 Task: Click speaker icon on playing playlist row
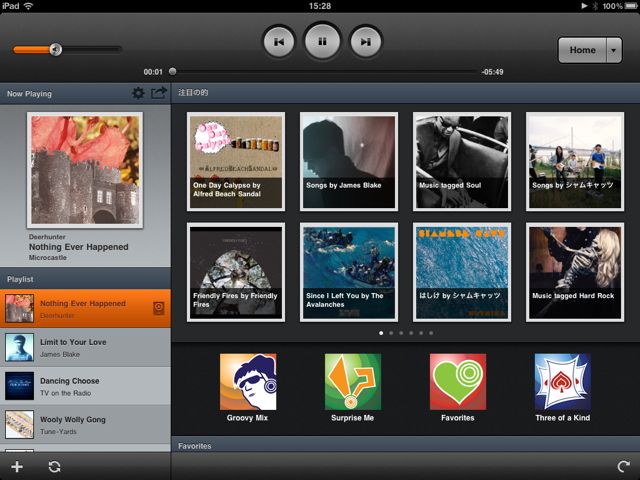point(159,308)
